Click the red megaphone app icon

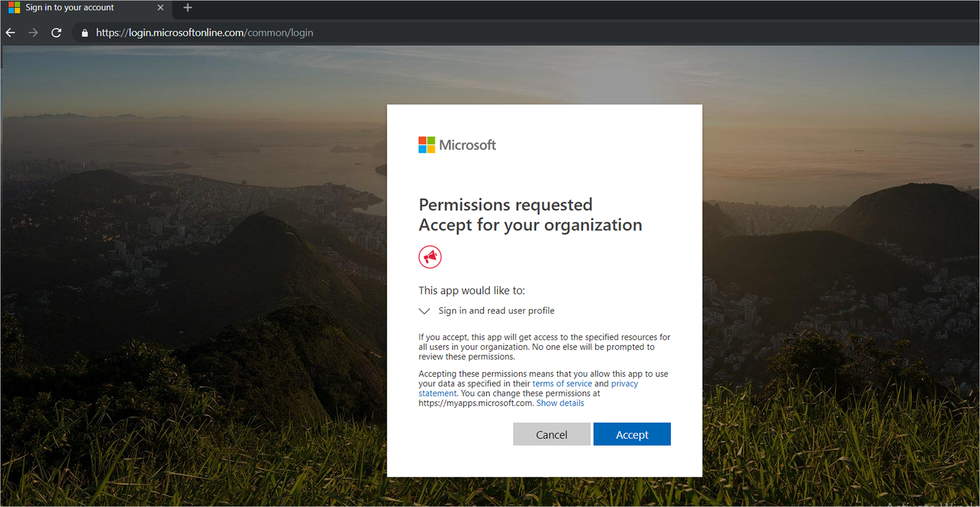pos(430,257)
